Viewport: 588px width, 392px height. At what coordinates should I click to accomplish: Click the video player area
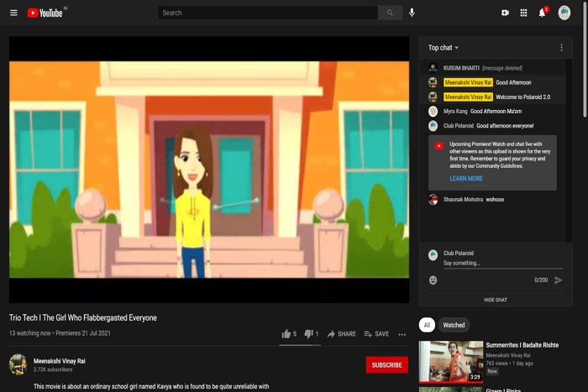(209, 170)
